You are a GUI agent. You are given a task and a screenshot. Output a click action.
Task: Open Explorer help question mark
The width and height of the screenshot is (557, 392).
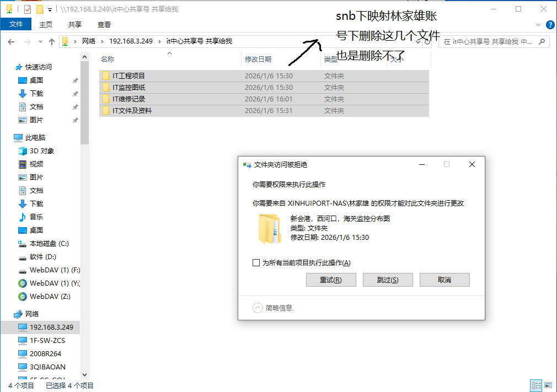[x=550, y=25]
